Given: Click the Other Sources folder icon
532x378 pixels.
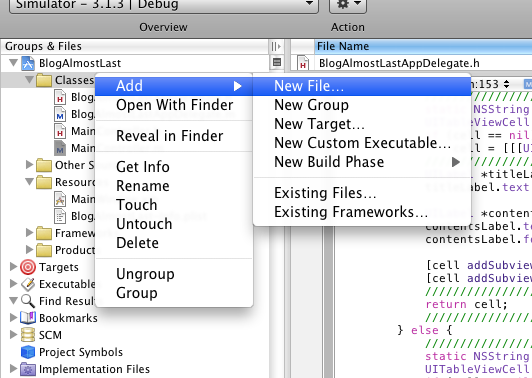Looking at the screenshot, I should pos(44,165).
